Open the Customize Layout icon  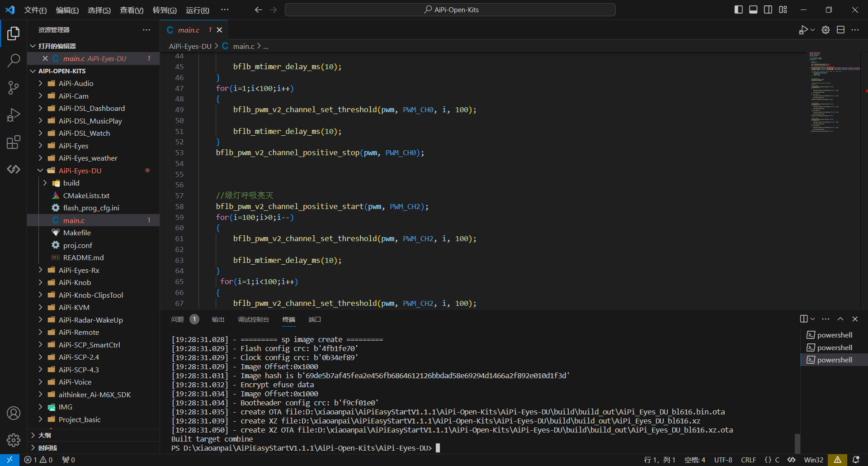[783, 10]
